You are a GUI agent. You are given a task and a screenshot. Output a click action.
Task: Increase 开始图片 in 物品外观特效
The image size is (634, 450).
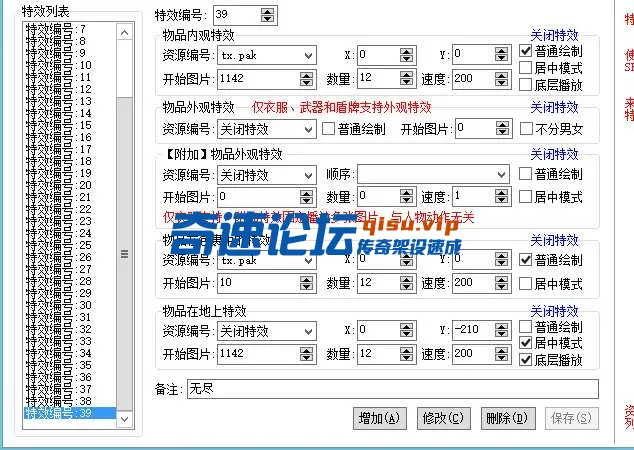click(x=502, y=125)
